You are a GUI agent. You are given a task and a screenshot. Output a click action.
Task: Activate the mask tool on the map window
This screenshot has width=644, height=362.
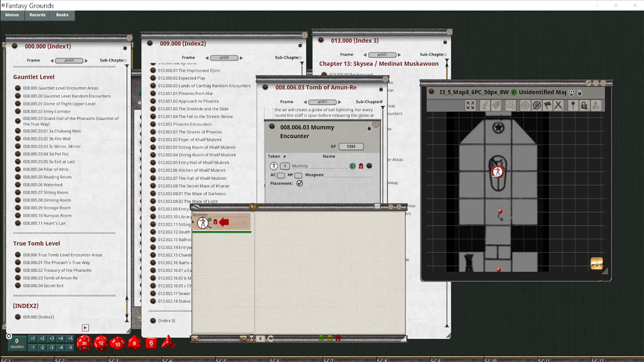click(496, 106)
